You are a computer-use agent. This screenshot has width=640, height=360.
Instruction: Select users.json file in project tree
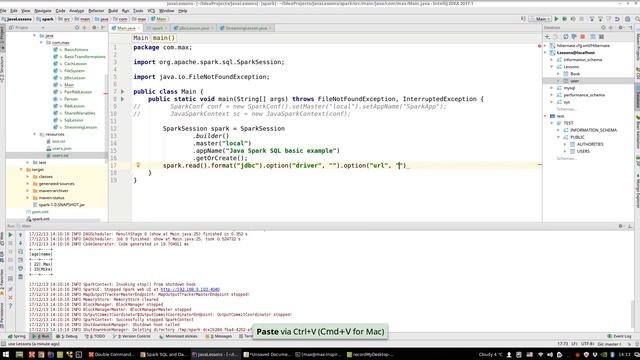(62, 149)
